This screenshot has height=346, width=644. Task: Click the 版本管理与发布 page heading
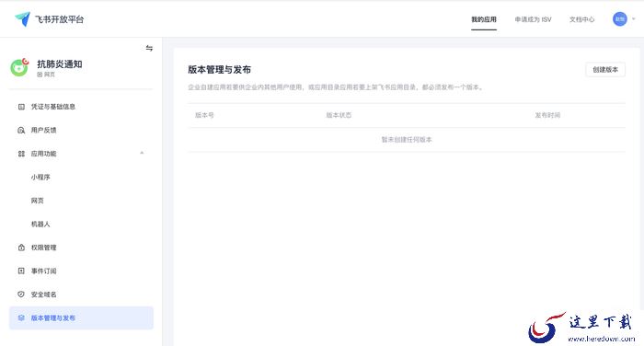tap(219, 69)
